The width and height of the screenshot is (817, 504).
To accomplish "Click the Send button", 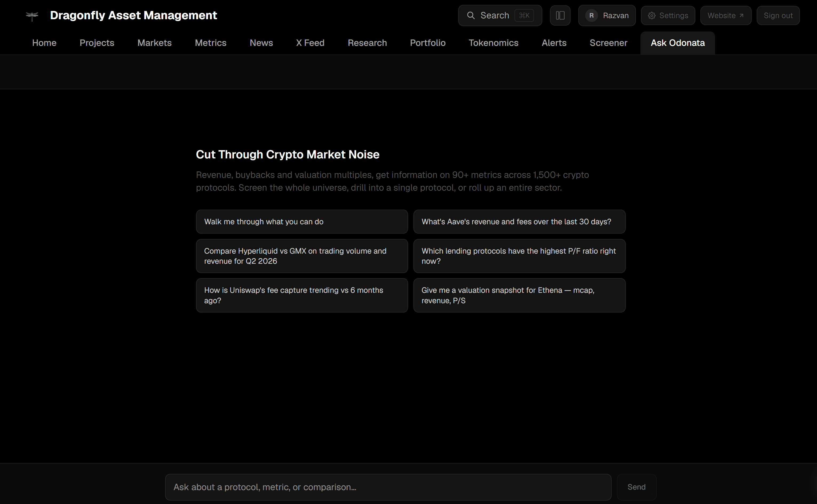I will pos(636,487).
